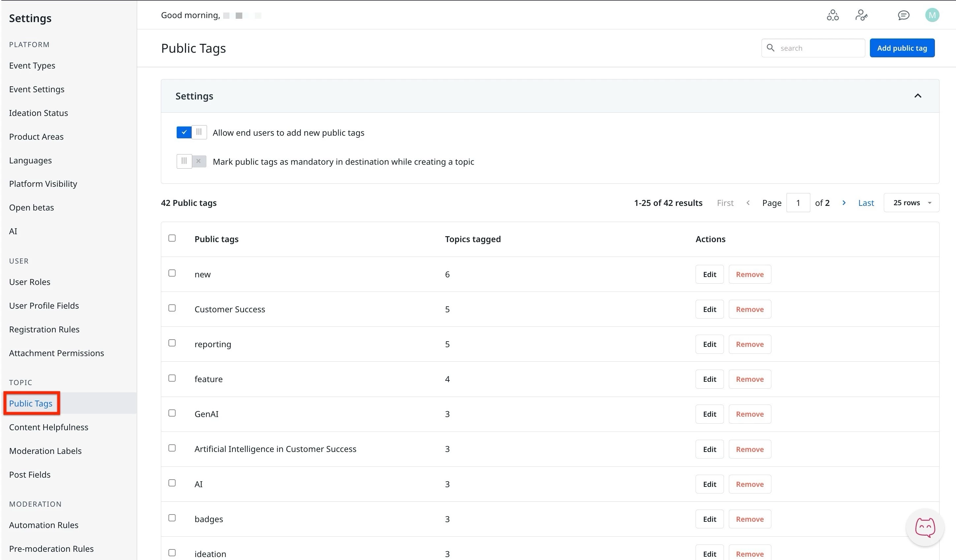Image resolution: width=956 pixels, height=560 pixels.
Task: Click the search magnifier icon
Action: pyautogui.click(x=770, y=48)
